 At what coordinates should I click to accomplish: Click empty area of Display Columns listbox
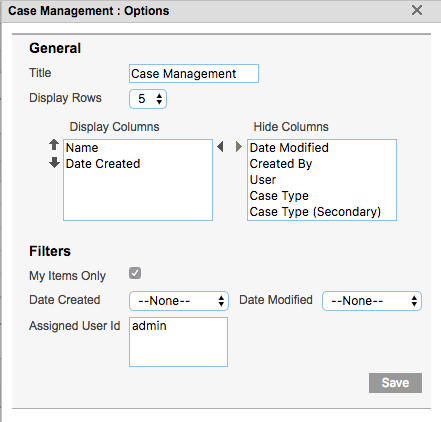tap(138, 196)
